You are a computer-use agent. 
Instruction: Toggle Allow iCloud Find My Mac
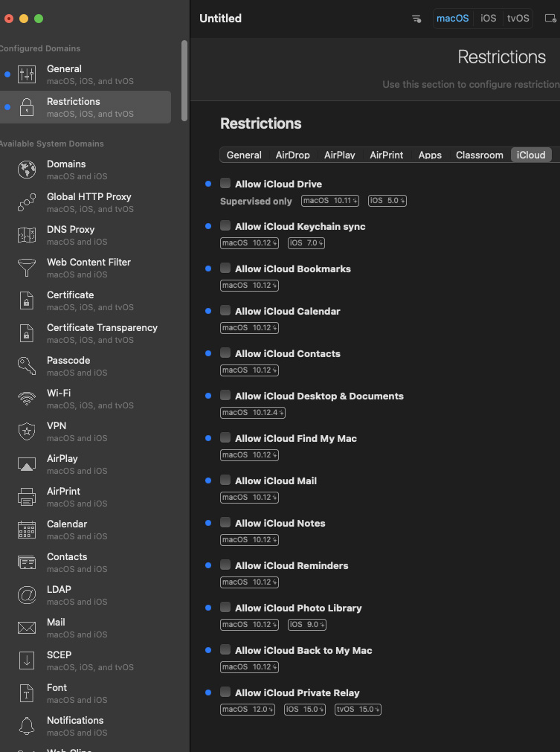pos(225,437)
